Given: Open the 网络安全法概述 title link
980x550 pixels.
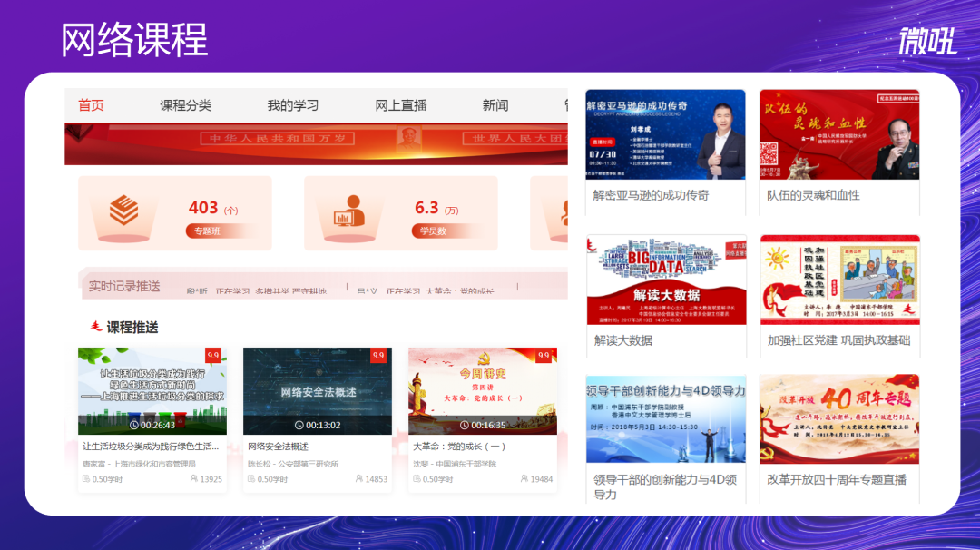Looking at the screenshot, I should [x=279, y=447].
